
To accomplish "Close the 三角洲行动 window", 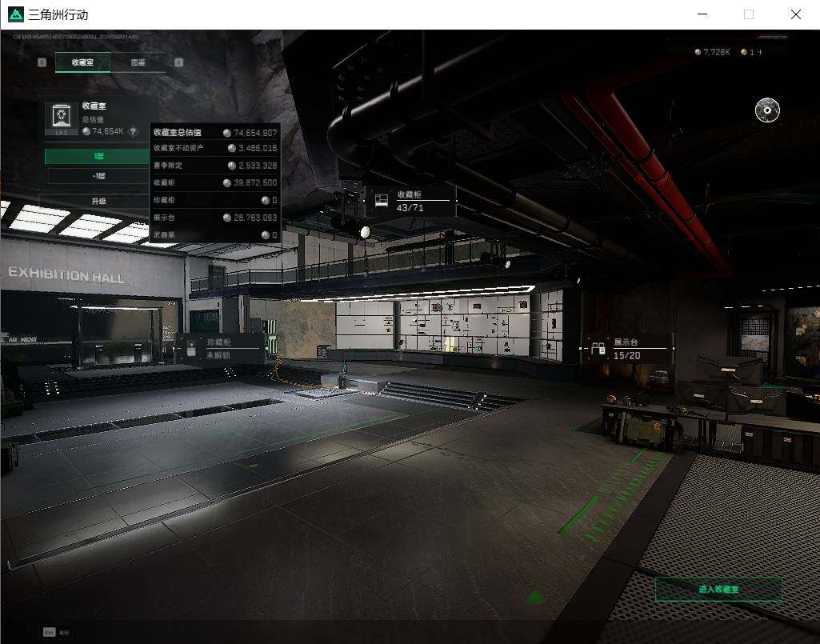I will [796, 14].
